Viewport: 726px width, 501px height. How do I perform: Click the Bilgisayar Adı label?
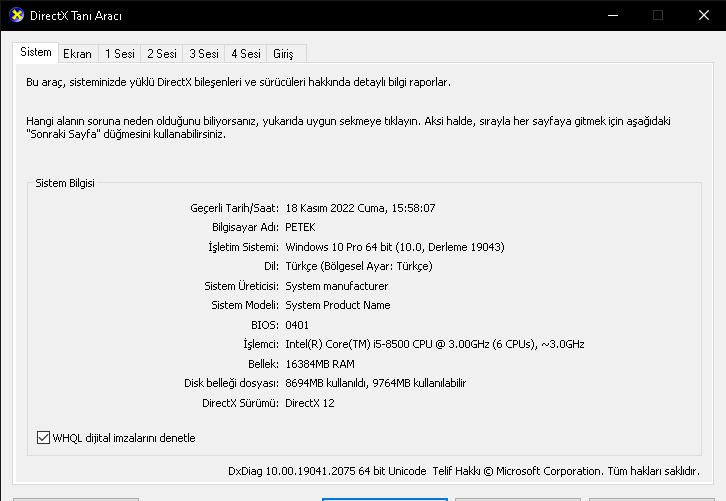click(245, 227)
